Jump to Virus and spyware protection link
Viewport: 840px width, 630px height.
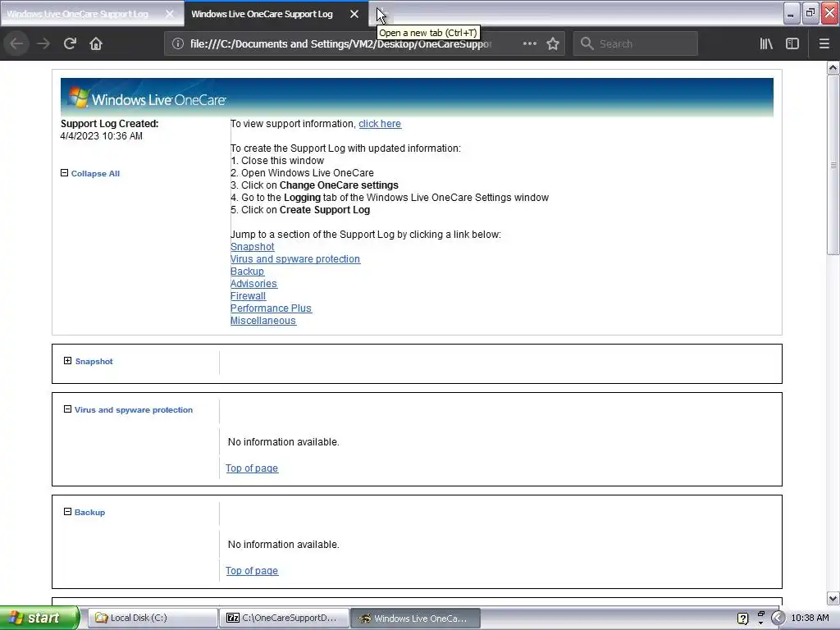(295, 258)
